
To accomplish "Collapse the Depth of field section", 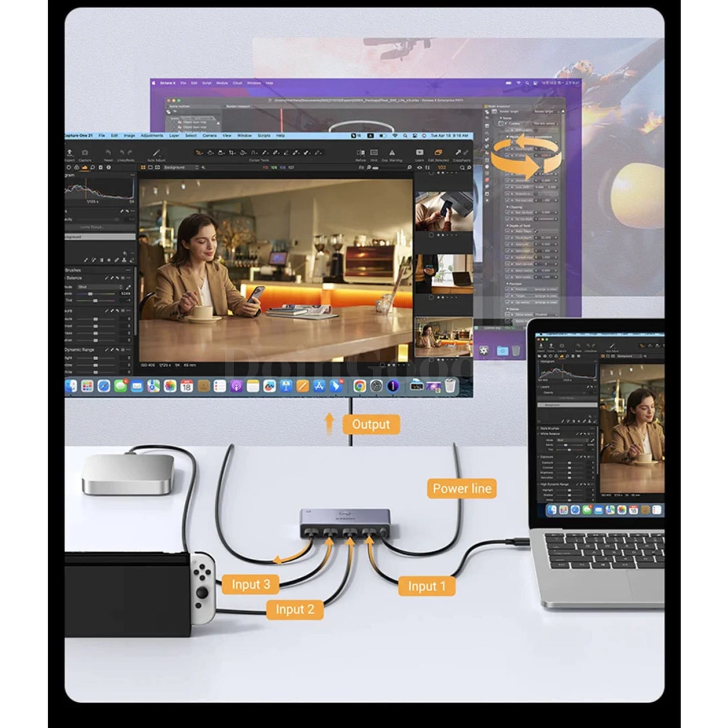I will pyautogui.click(x=508, y=226).
